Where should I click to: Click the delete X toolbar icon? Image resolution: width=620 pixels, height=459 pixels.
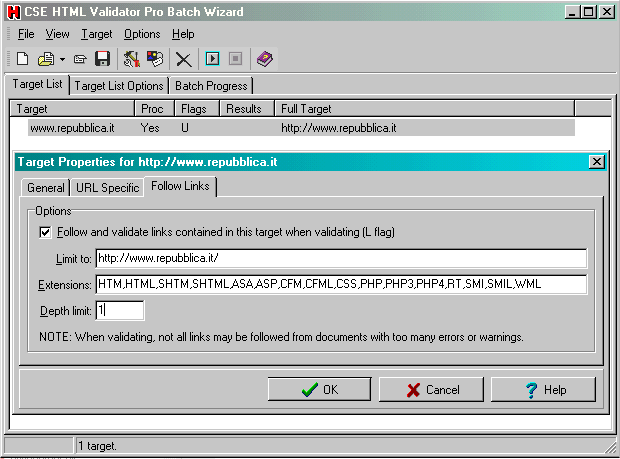[x=183, y=60]
